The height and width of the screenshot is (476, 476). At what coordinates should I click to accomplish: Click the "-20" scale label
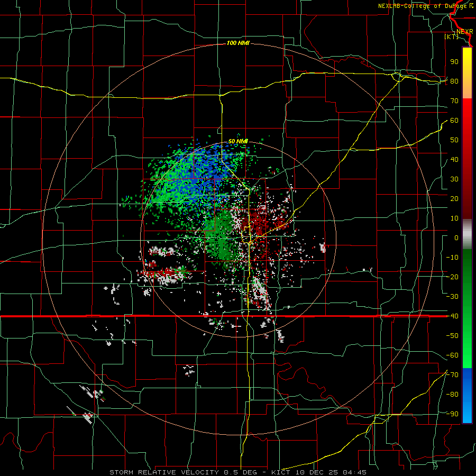[x=452, y=277]
